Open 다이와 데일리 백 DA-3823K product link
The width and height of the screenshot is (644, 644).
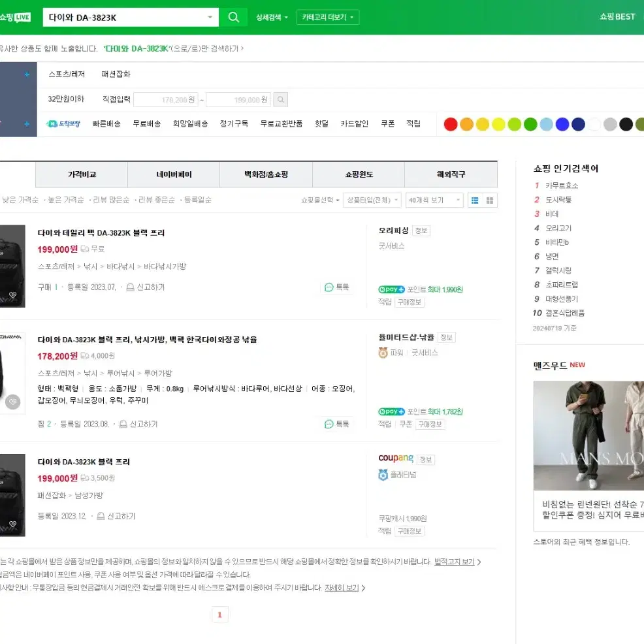pos(101,233)
